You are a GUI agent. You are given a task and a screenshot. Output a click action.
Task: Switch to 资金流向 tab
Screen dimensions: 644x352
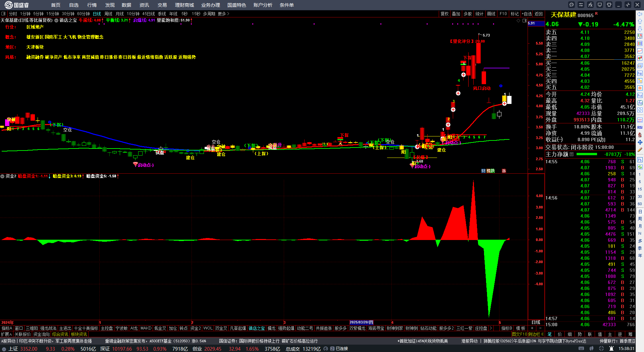coord(41,334)
